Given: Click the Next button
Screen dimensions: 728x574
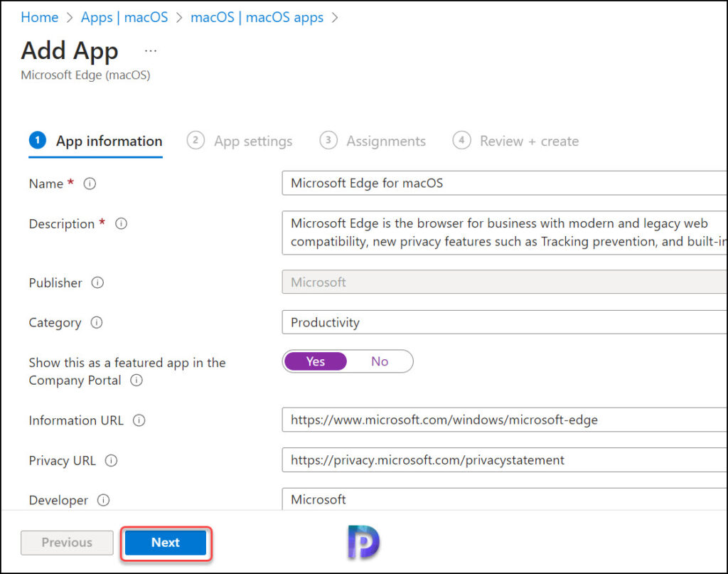Looking at the screenshot, I should pyautogui.click(x=166, y=543).
